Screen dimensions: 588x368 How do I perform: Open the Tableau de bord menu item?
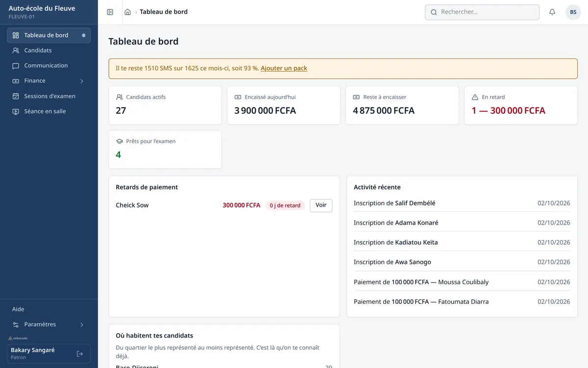pyautogui.click(x=49, y=35)
